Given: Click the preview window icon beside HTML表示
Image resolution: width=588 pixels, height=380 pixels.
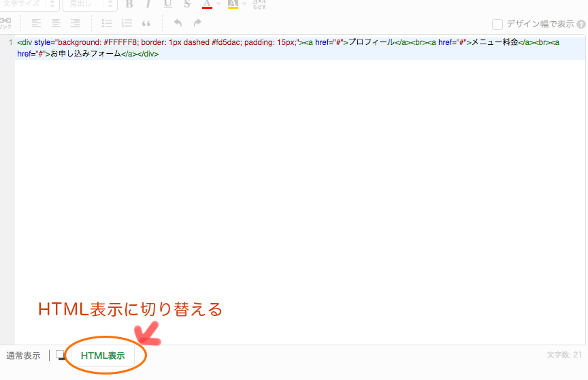Looking at the screenshot, I should coord(61,355).
